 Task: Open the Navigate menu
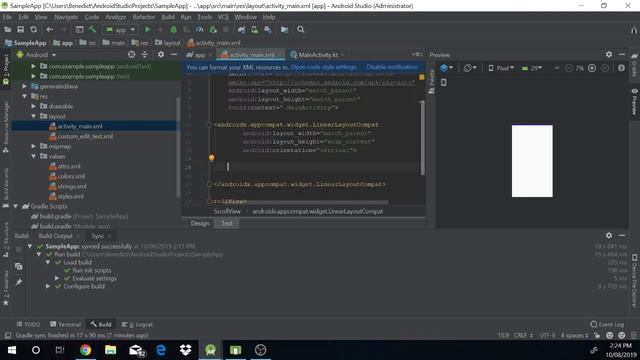click(66, 17)
